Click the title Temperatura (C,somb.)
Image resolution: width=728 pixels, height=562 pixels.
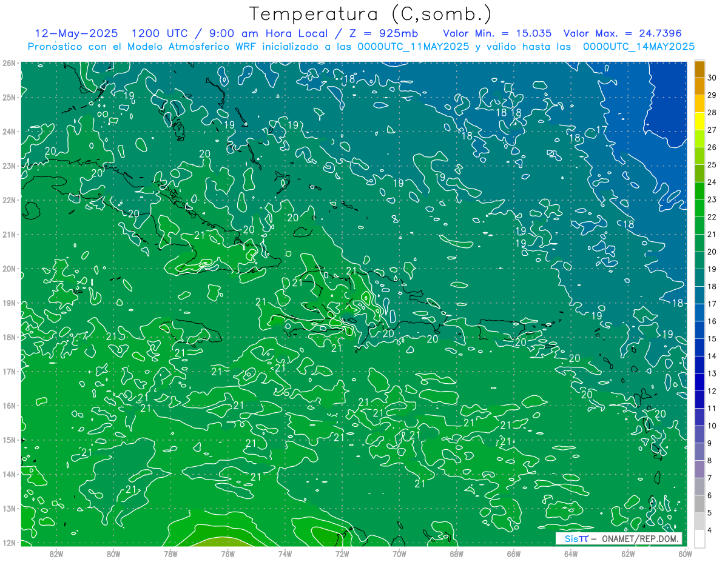(x=371, y=14)
